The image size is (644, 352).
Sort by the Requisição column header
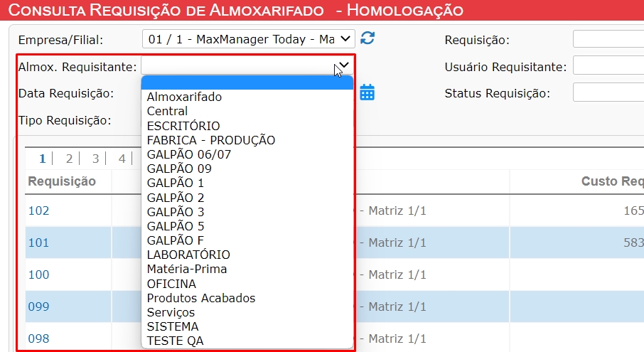coord(62,181)
